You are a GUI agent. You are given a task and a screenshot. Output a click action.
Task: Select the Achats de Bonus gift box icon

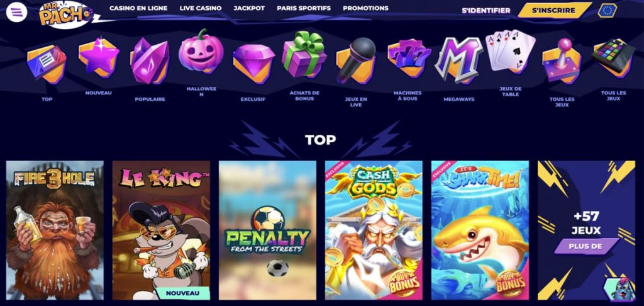(304, 55)
